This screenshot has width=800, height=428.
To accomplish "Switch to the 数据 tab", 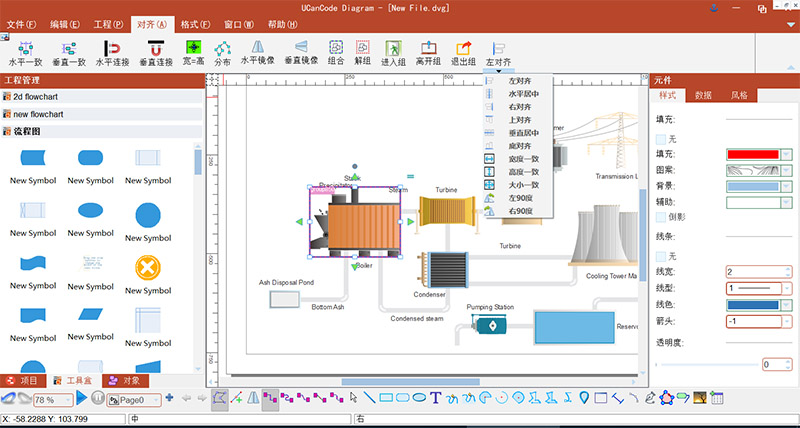I will coord(703,96).
